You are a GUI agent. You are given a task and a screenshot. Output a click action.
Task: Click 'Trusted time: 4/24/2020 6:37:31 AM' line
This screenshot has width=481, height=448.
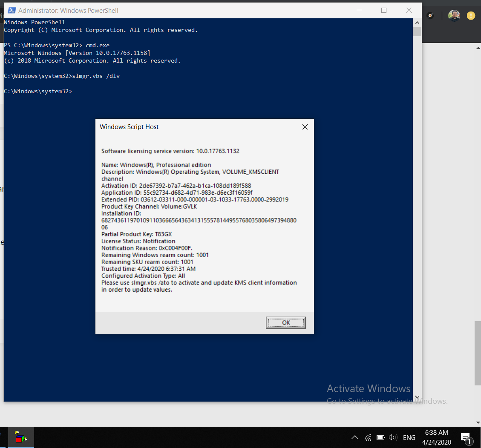pos(148,269)
